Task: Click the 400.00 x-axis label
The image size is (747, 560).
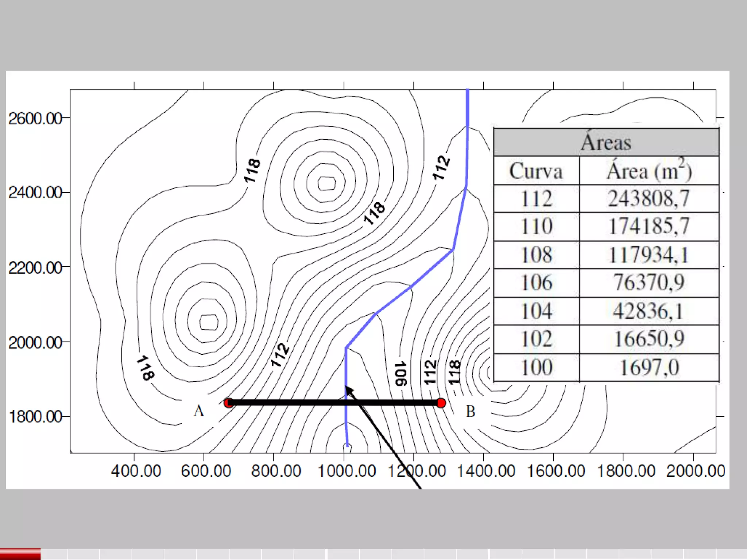Action: click(136, 471)
